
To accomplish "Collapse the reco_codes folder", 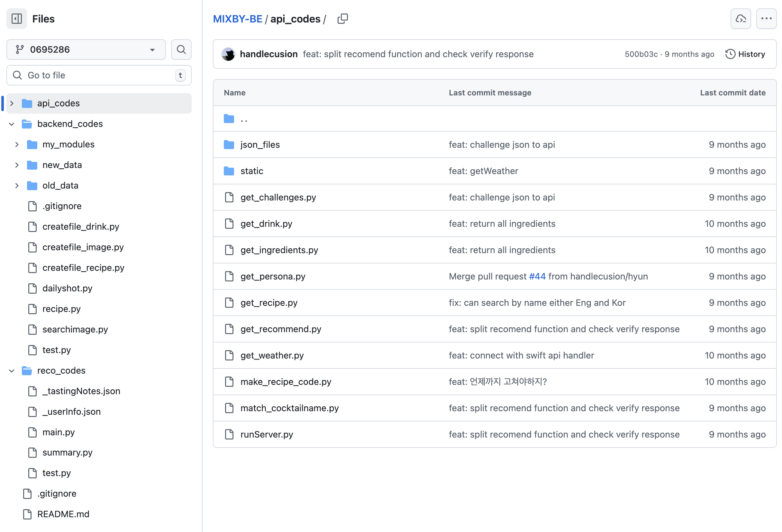I will coord(12,371).
